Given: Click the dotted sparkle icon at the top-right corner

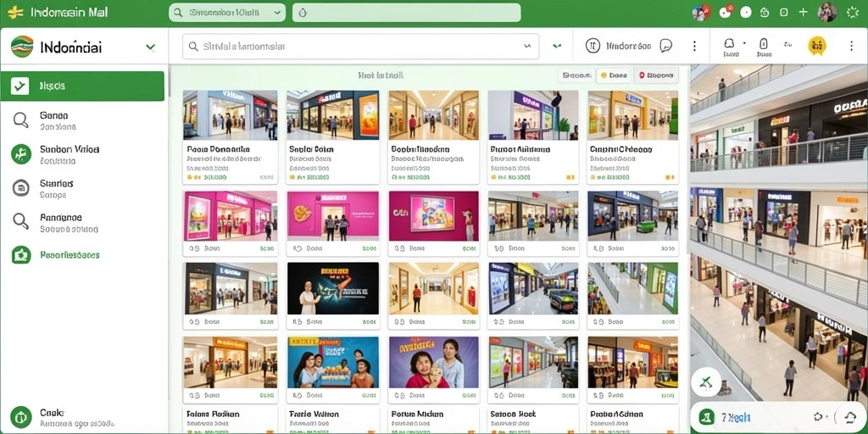Looking at the screenshot, I should [x=852, y=12].
